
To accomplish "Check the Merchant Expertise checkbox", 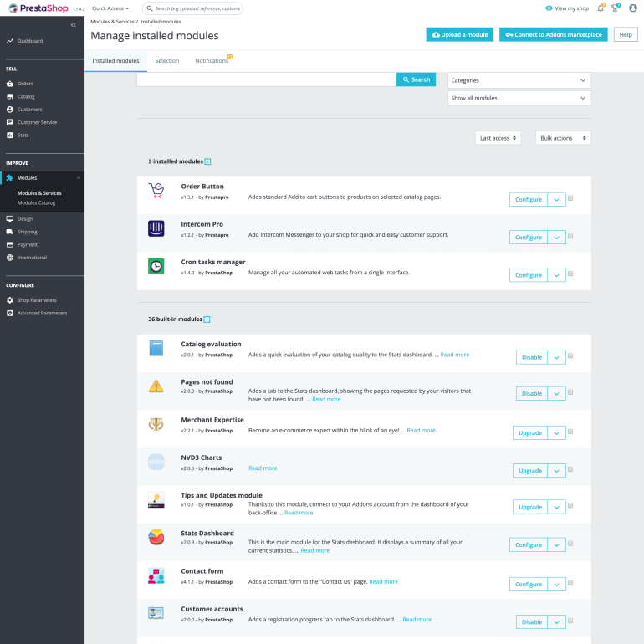I will pyautogui.click(x=570, y=432).
